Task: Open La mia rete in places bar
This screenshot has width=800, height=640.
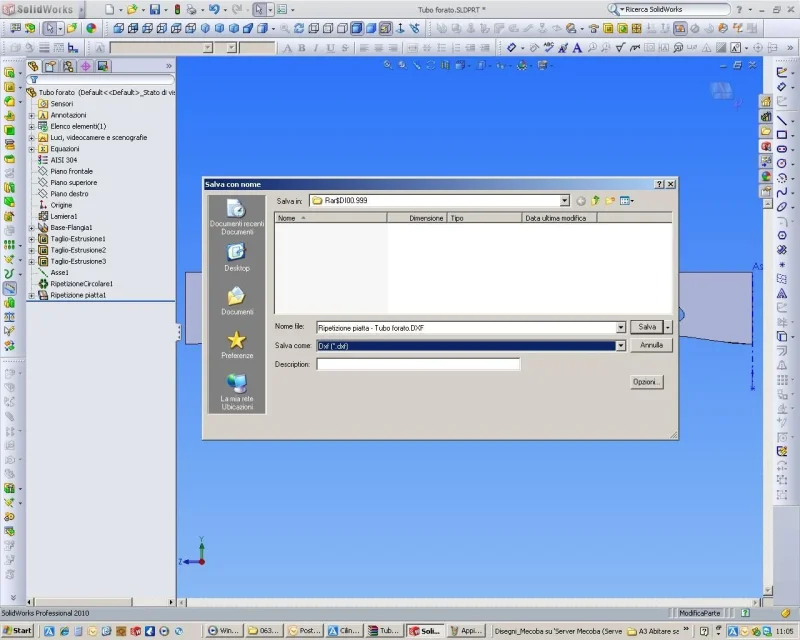Action: 237,391
